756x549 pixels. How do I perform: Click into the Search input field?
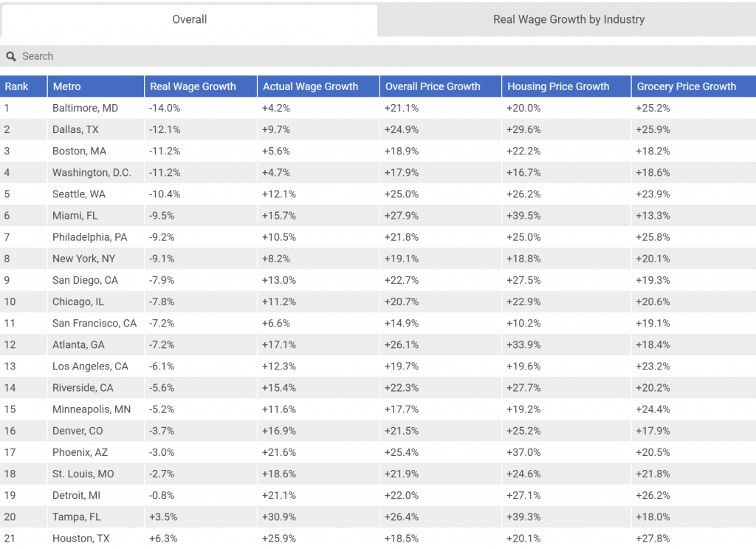(x=369, y=56)
